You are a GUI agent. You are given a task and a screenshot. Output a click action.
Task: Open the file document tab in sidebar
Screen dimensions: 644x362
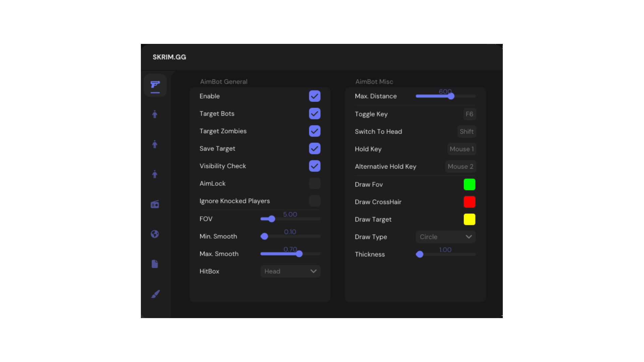(x=155, y=264)
